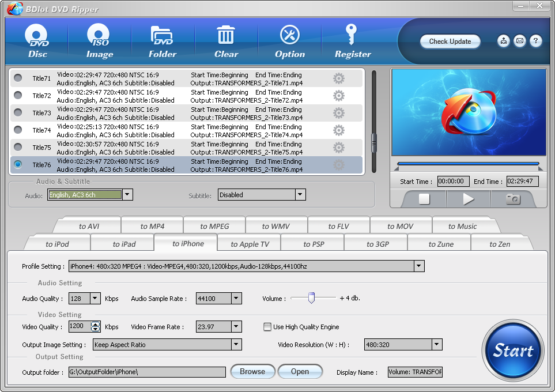Expand the Subtitle dropdown
The image size is (555, 392).
coord(300,194)
